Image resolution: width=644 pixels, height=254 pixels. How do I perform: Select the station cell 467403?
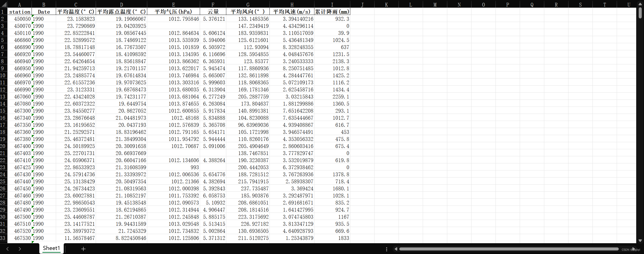[19, 153]
